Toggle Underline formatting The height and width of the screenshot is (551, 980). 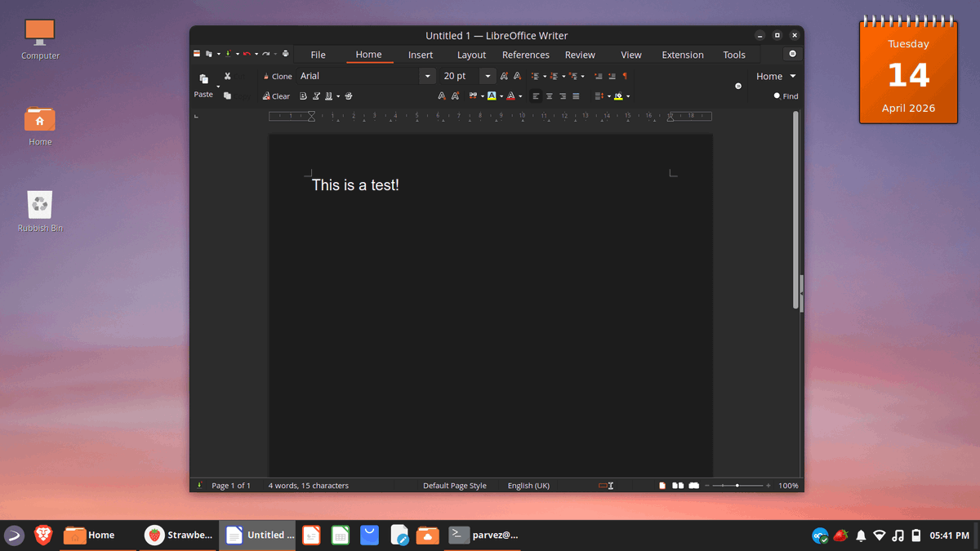coord(328,96)
